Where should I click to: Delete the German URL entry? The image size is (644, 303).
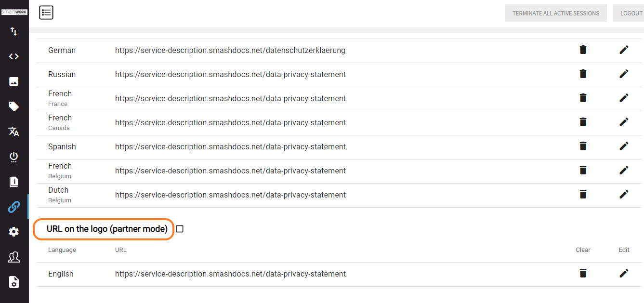point(583,50)
